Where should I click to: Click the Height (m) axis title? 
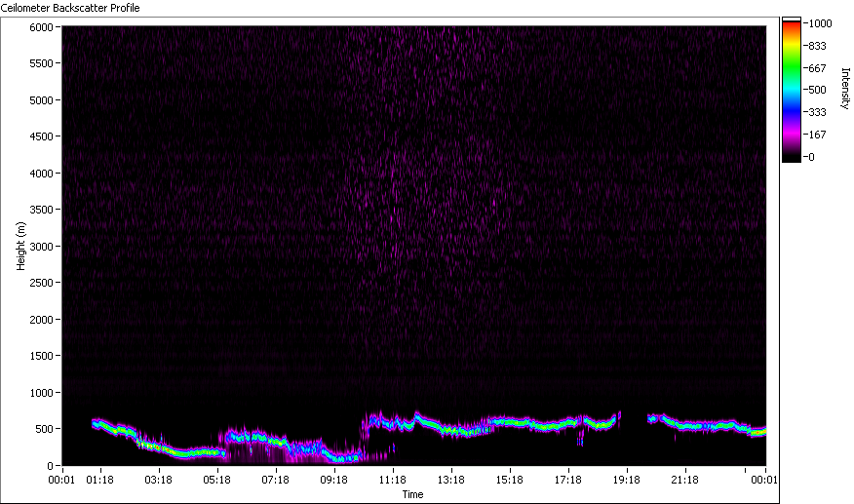tap(20, 246)
